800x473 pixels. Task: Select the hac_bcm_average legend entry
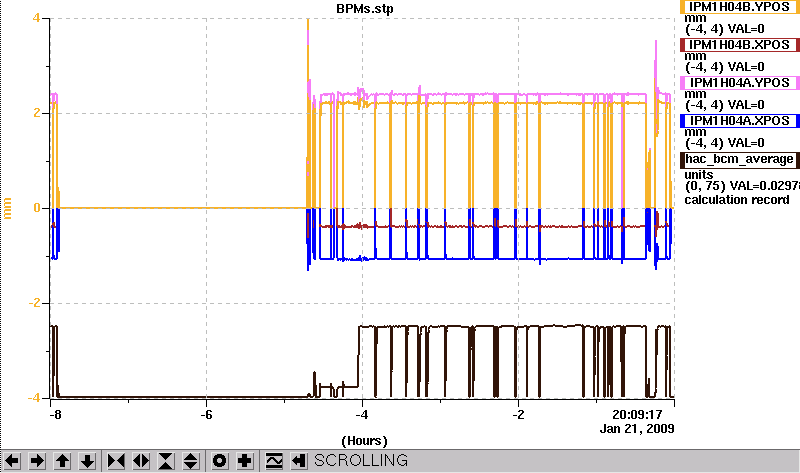point(740,159)
